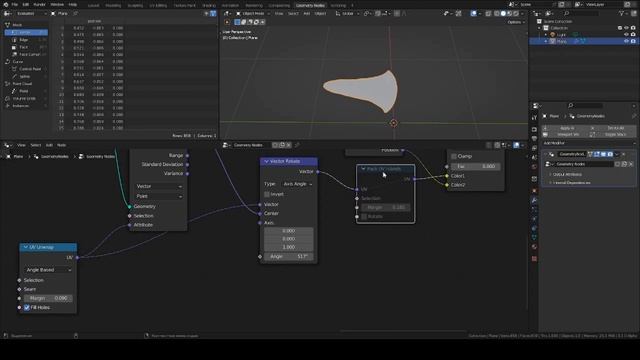This screenshot has width=640, height=360.
Task: Click the snap magnet icon in viewport header
Action: [378, 13]
